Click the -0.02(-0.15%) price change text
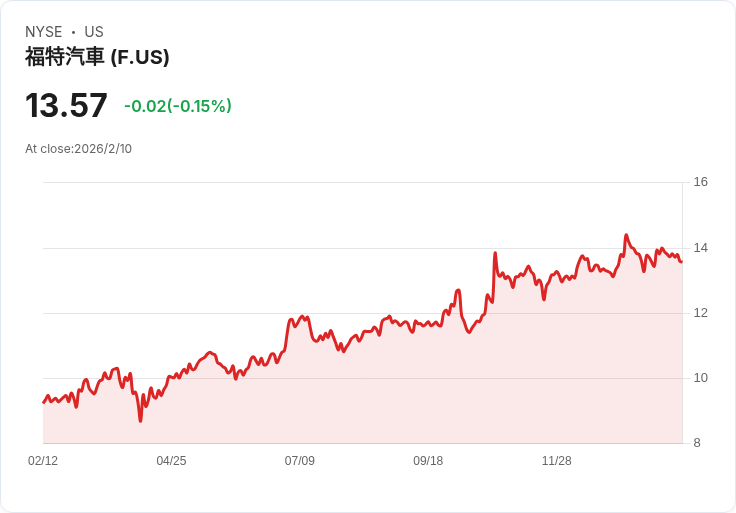Viewport: 736px width, 513px height. tap(178, 106)
